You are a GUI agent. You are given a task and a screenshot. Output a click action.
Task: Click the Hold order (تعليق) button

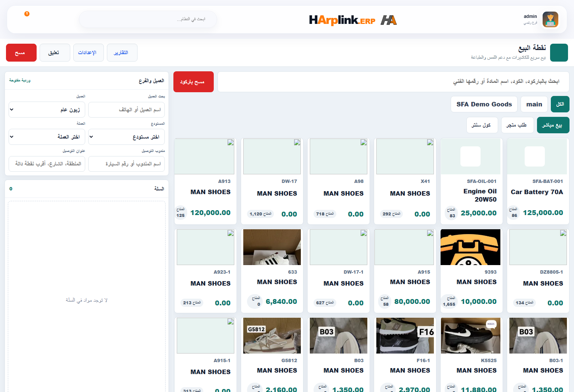coord(55,53)
